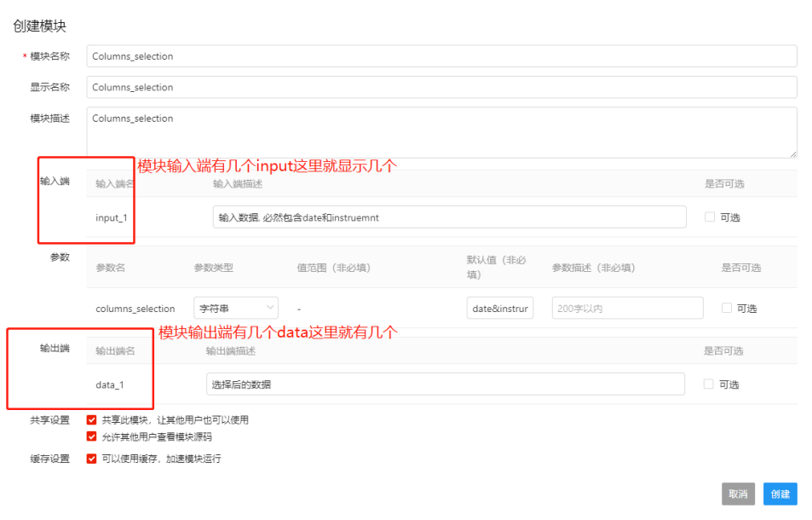Image resolution: width=812 pixels, height=520 pixels.
Task: Edit the input_1 输入端描述 field
Action: [x=449, y=217]
